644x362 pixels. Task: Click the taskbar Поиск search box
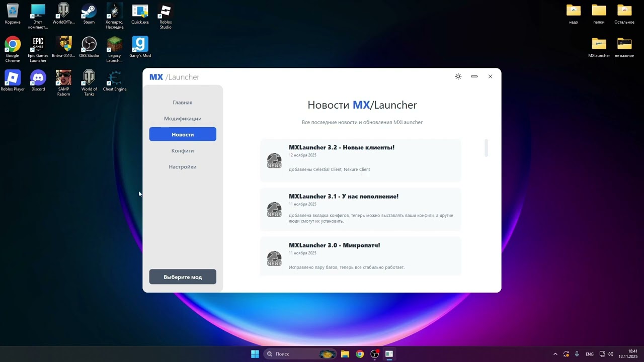300,354
